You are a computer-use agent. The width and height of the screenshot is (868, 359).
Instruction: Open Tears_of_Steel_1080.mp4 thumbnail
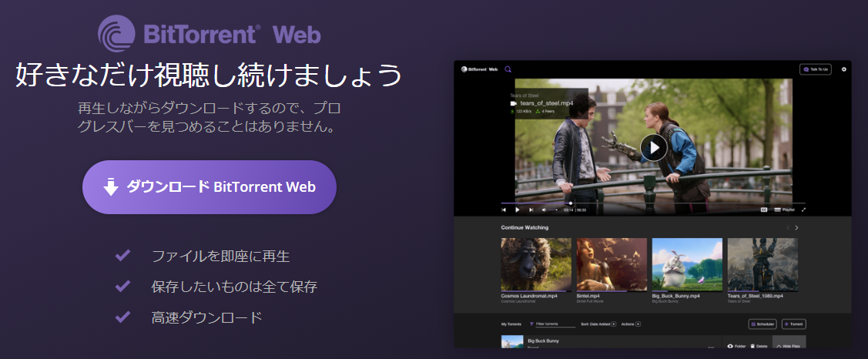click(x=762, y=265)
